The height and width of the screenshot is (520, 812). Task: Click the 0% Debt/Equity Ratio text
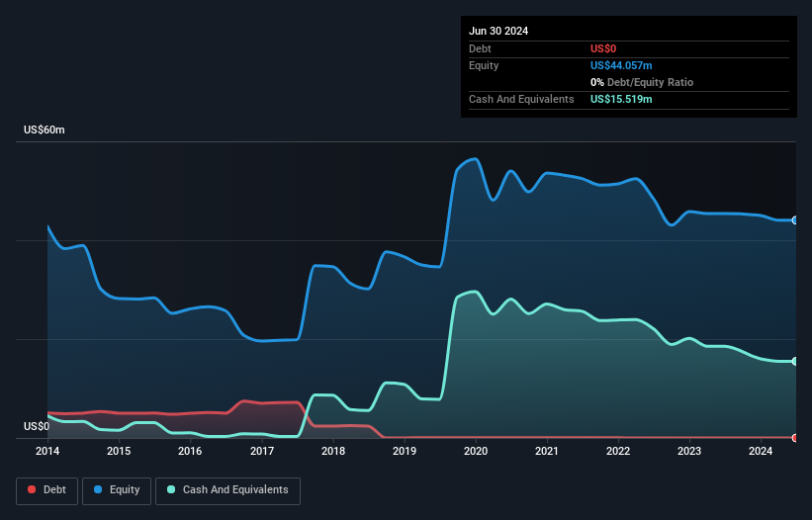pos(642,82)
